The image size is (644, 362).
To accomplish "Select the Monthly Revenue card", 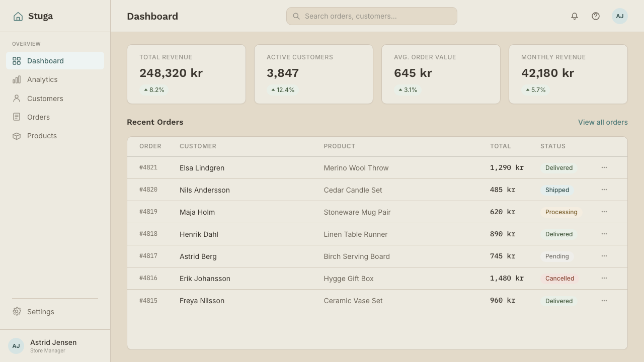I will click(568, 74).
